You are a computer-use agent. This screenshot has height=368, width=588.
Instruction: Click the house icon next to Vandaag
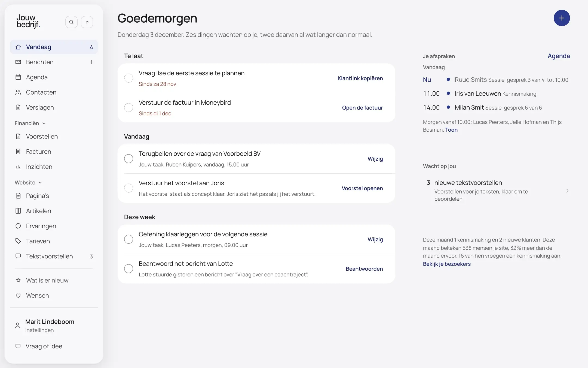click(x=18, y=47)
